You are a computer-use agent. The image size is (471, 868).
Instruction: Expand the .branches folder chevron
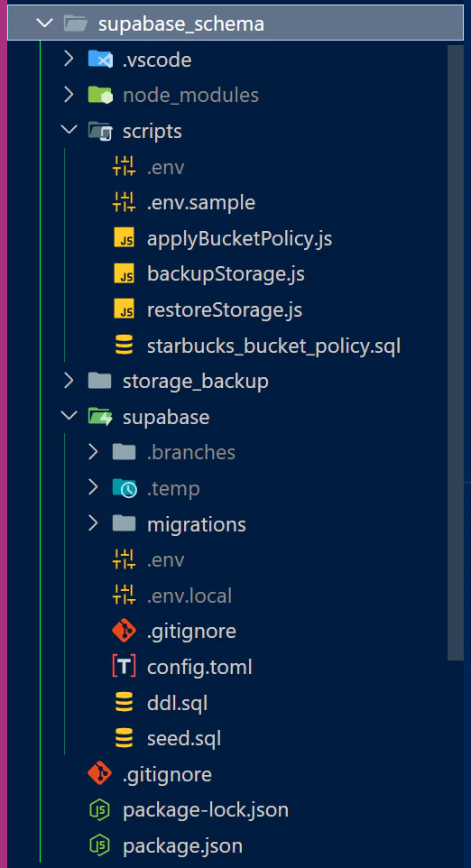click(93, 452)
